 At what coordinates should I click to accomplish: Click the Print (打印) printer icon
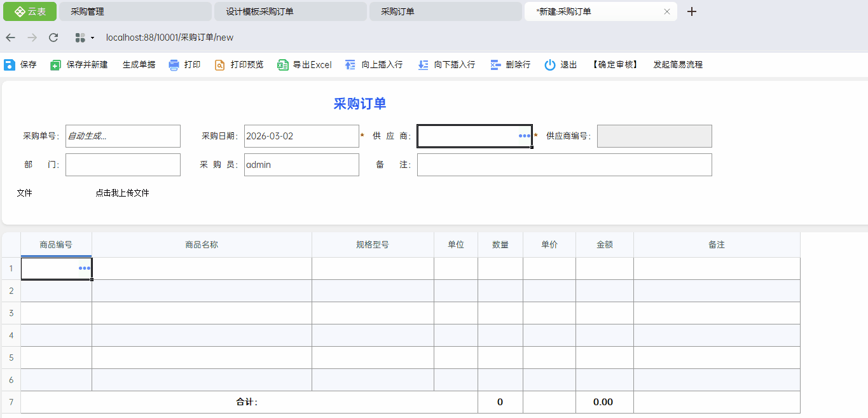pos(174,65)
